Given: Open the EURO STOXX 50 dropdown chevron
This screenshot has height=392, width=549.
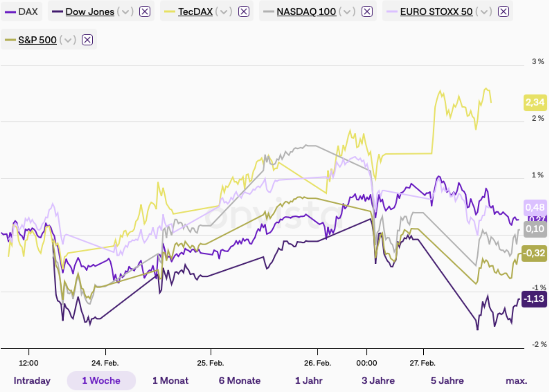Looking at the screenshot, I should [x=484, y=12].
